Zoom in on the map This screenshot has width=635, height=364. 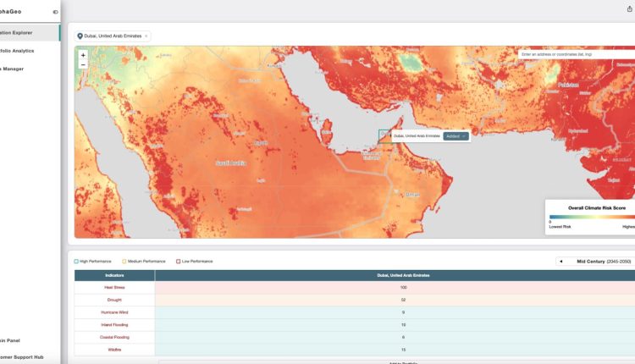coord(82,55)
